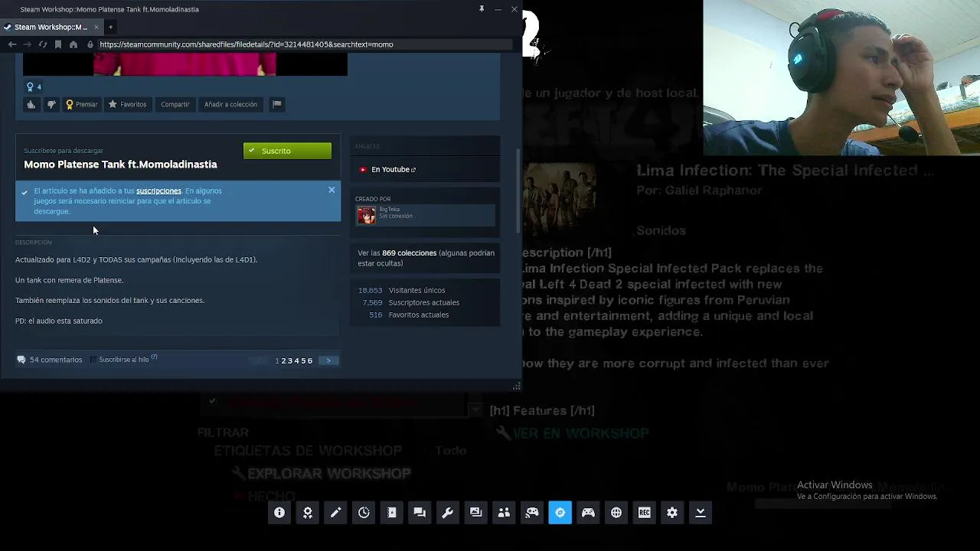Open the screenshots icon in overlay toolbar
This screenshot has height=551, width=980.
[475, 513]
